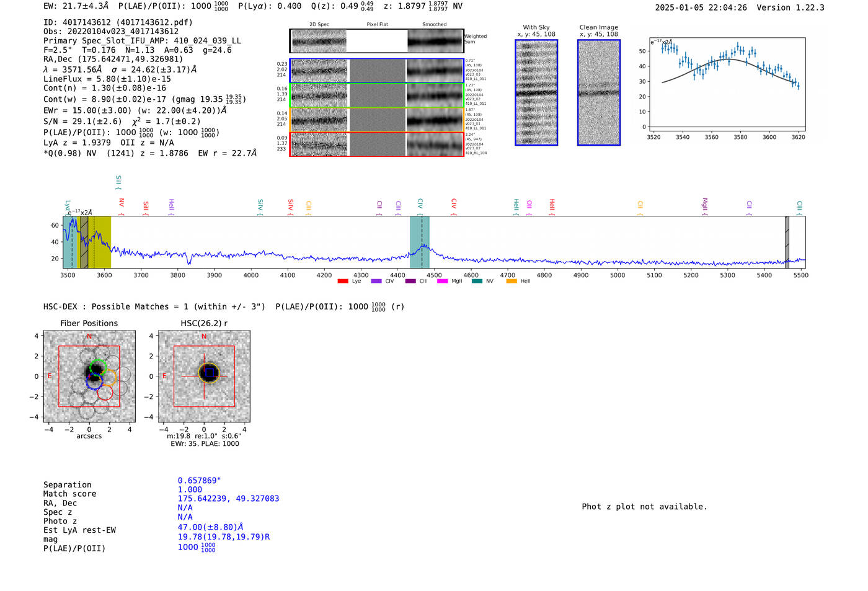Click the red HeII line marker label

click(x=552, y=207)
